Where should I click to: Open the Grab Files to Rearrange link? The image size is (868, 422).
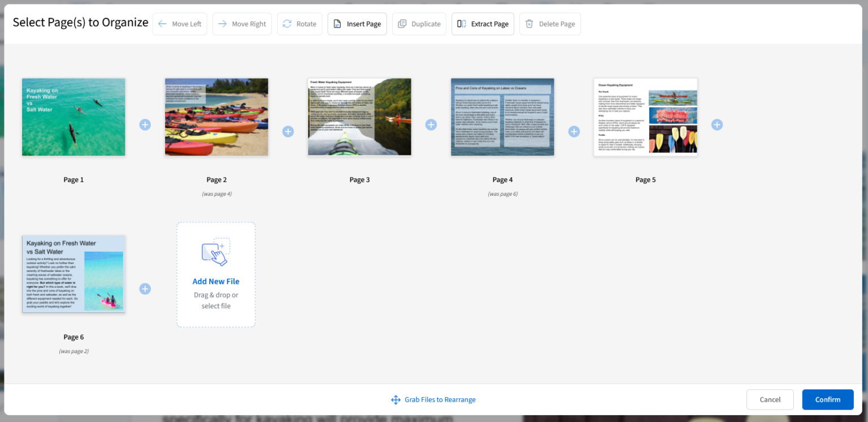440,399
